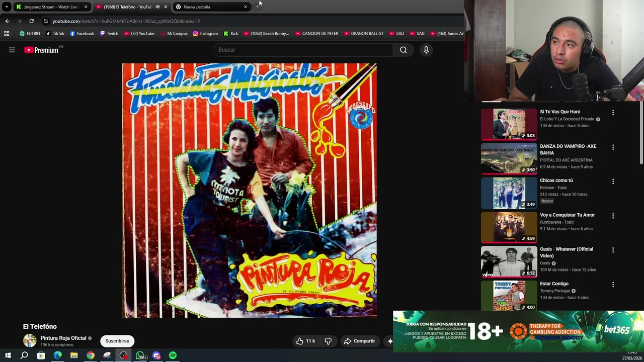Go back in browser history
The width and height of the screenshot is (644, 362).
7,21
